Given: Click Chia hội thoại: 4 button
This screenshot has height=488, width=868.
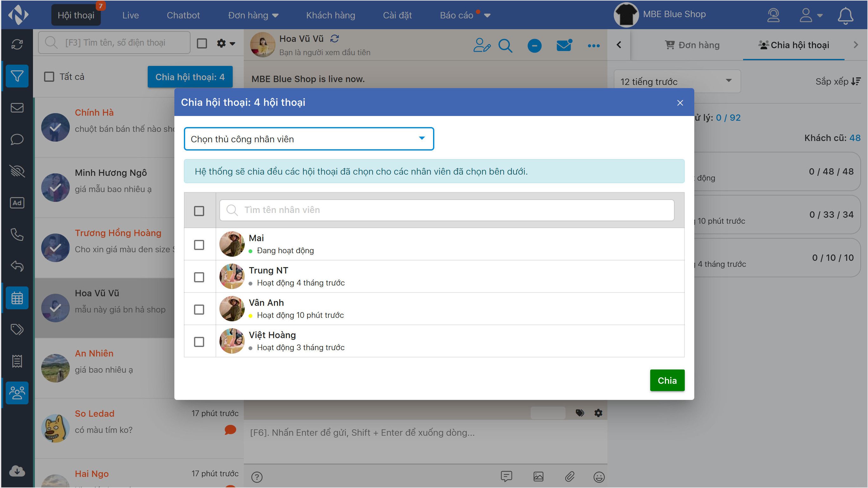Looking at the screenshot, I should (190, 77).
